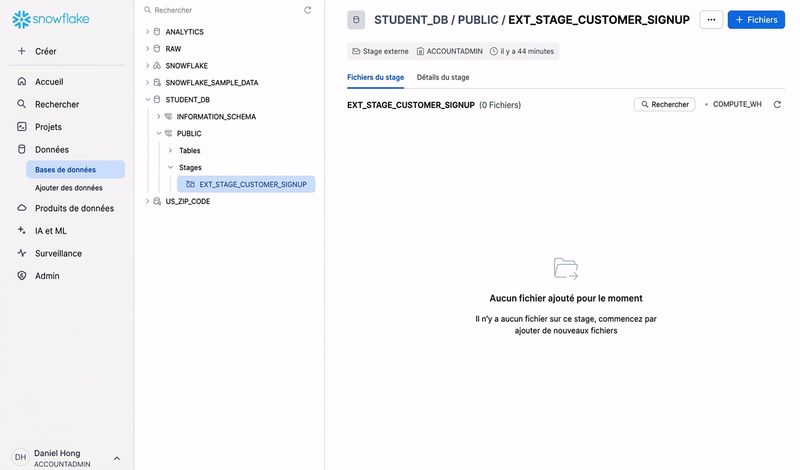The width and height of the screenshot is (800, 470).
Task: Click the Créer plus icon
Action: (x=21, y=51)
